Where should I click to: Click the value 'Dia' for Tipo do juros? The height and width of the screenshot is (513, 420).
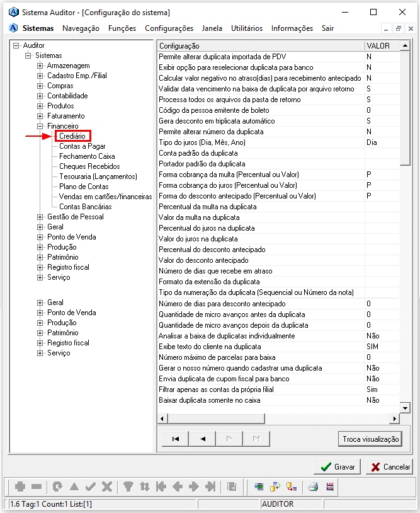(x=372, y=142)
